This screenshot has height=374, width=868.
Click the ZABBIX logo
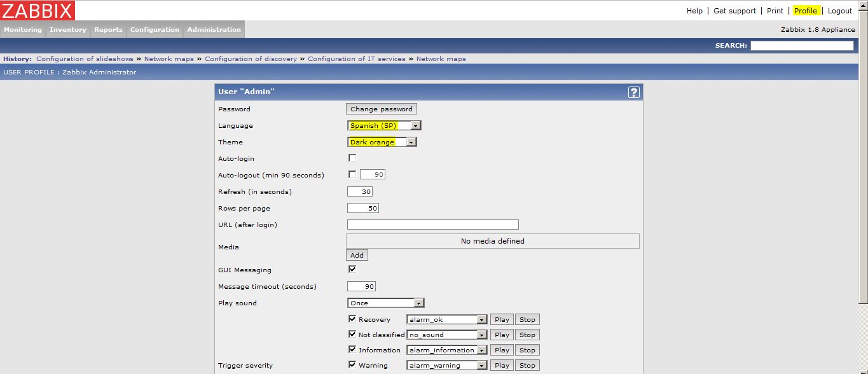38,10
